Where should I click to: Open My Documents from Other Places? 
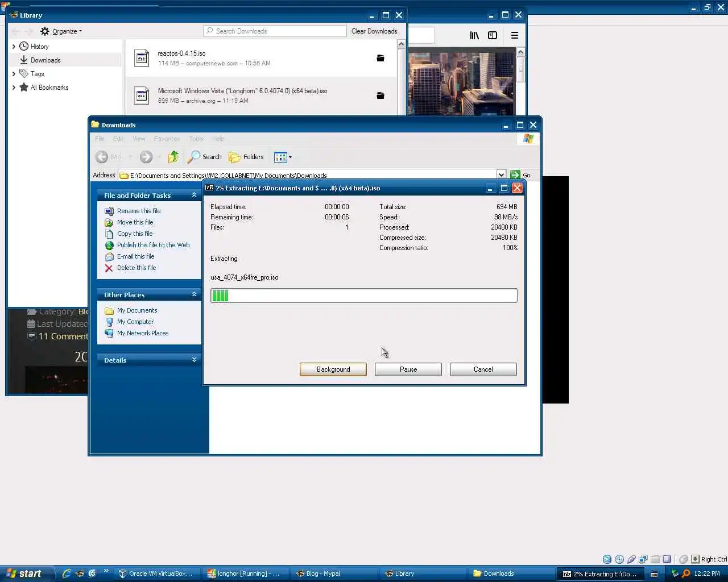click(137, 310)
